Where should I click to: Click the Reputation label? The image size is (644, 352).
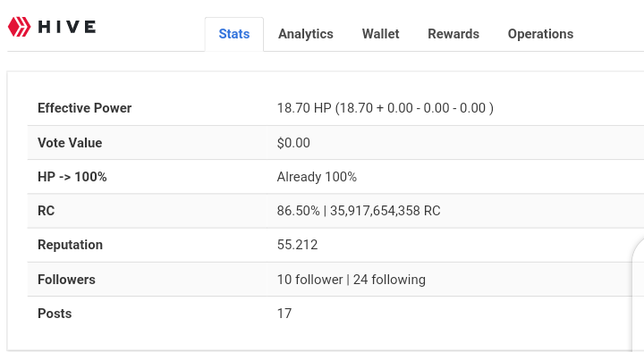coord(71,245)
